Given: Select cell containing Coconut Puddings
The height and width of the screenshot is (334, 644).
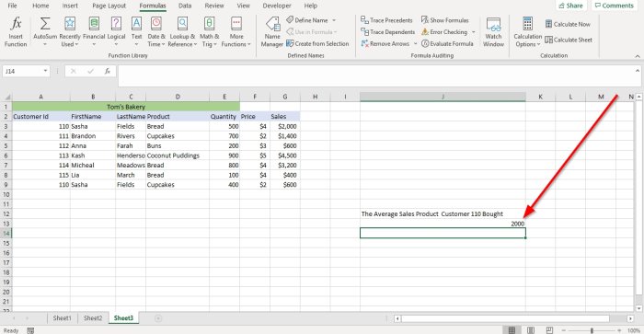Looking at the screenshot, I should [178, 155].
